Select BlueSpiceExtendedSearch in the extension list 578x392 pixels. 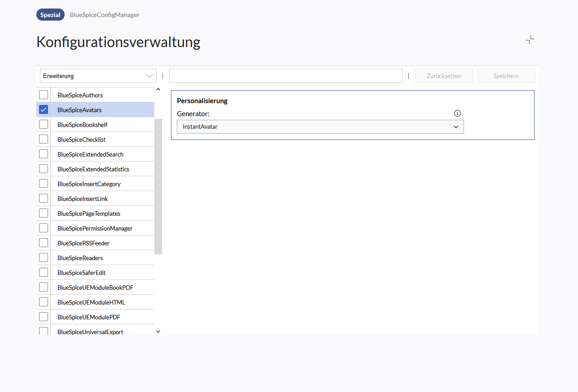click(x=90, y=154)
